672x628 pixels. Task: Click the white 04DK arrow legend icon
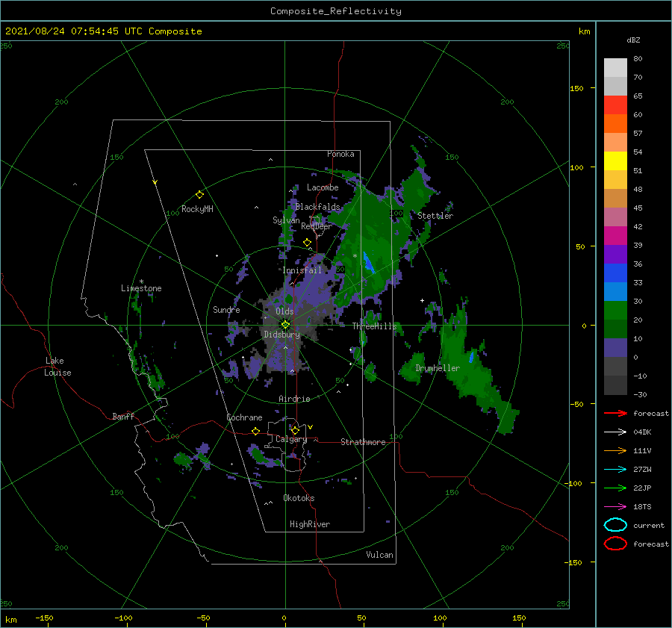click(x=615, y=432)
